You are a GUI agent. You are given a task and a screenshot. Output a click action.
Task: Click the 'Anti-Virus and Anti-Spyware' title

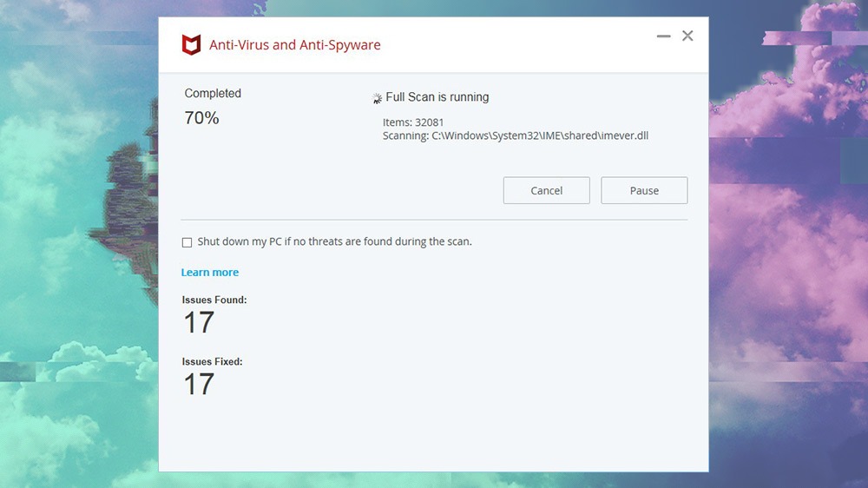coord(295,45)
